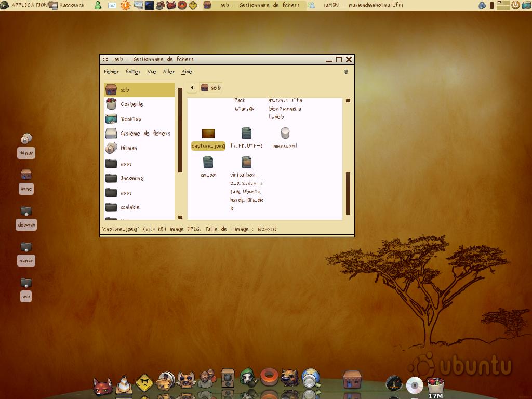Open the scalable folder in sidebar
This screenshot has width=532, height=399.
pos(139,207)
